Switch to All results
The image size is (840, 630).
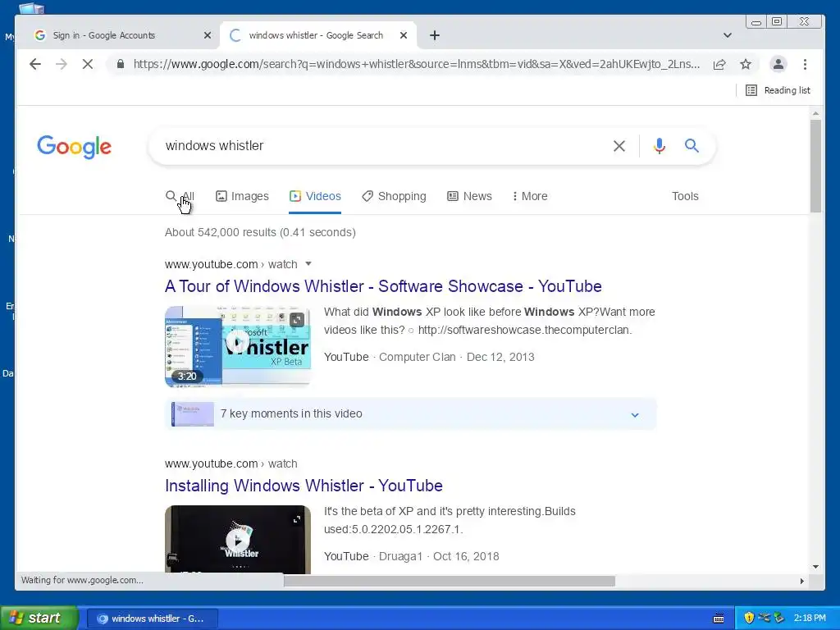tap(180, 196)
